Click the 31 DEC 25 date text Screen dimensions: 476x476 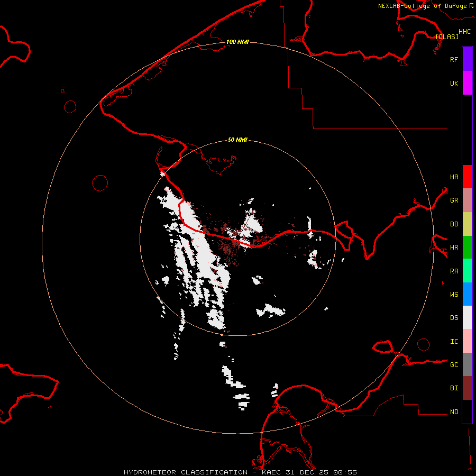point(307,472)
